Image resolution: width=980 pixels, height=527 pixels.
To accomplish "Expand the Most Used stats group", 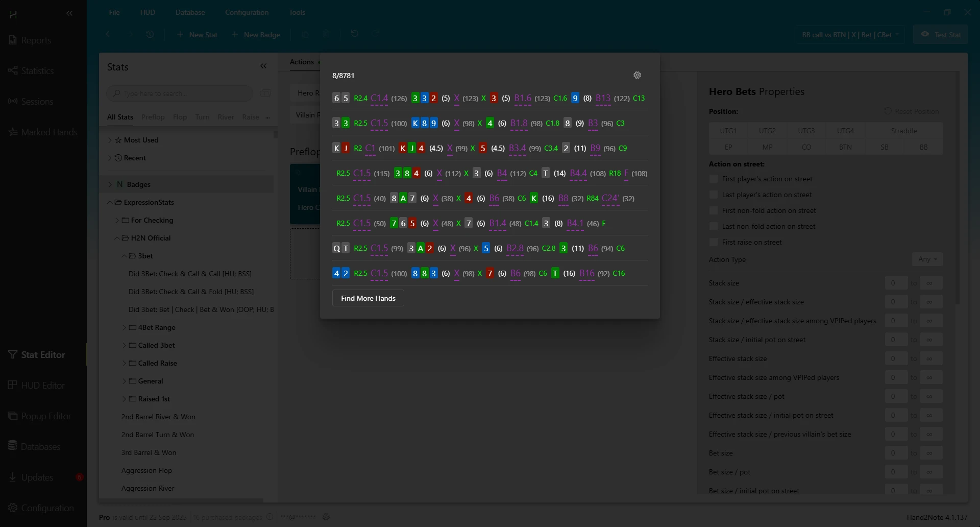I will click(x=110, y=140).
